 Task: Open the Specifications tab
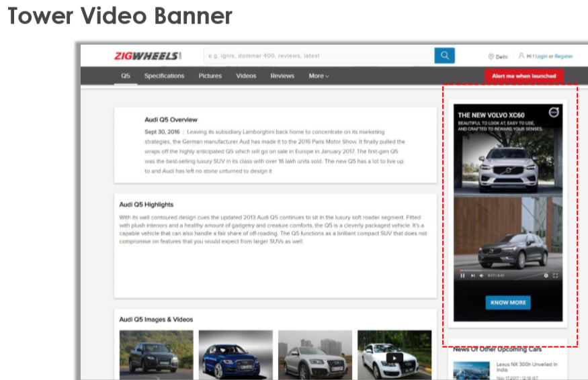coord(164,76)
